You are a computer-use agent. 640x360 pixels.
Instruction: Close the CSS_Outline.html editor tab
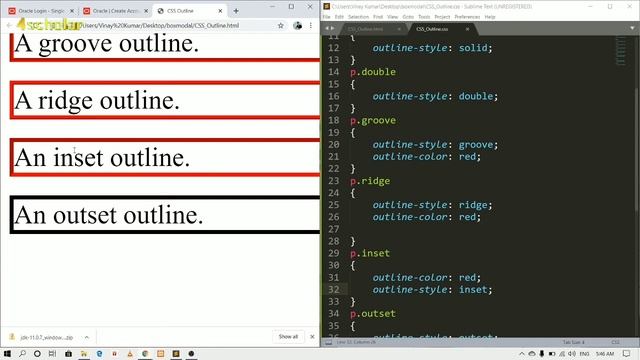coord(399,29)
